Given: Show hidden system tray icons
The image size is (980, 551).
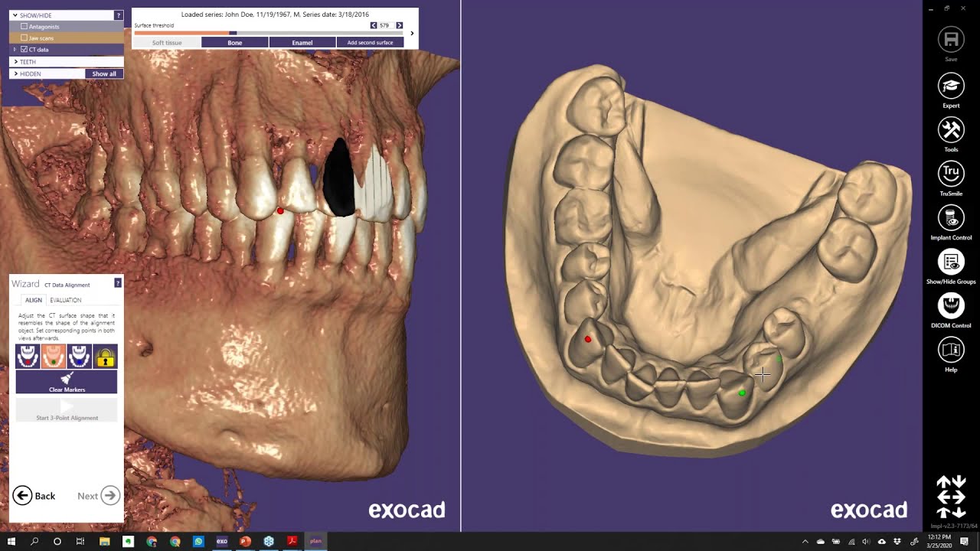Looking at the screenshot, I should click(x=805, y=542).
